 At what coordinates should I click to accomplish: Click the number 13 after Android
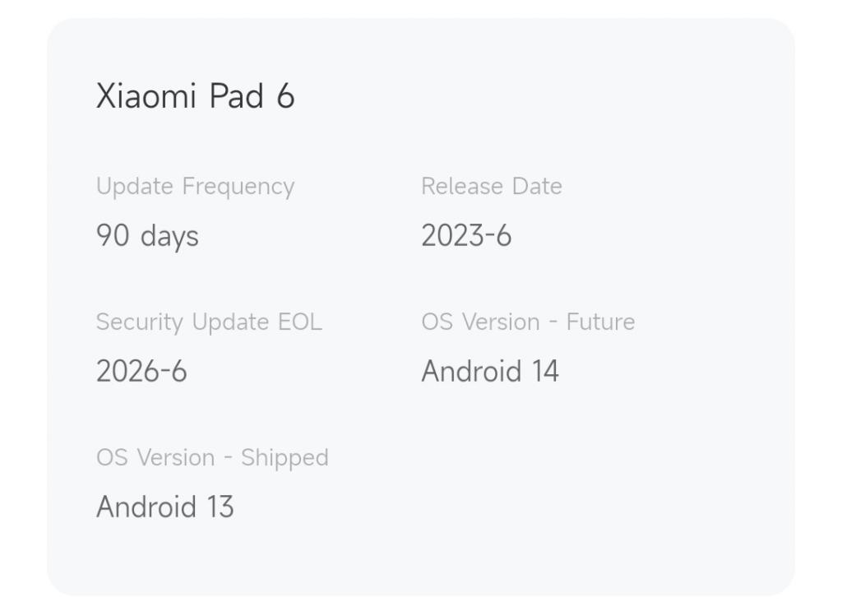tap(220, 507)
